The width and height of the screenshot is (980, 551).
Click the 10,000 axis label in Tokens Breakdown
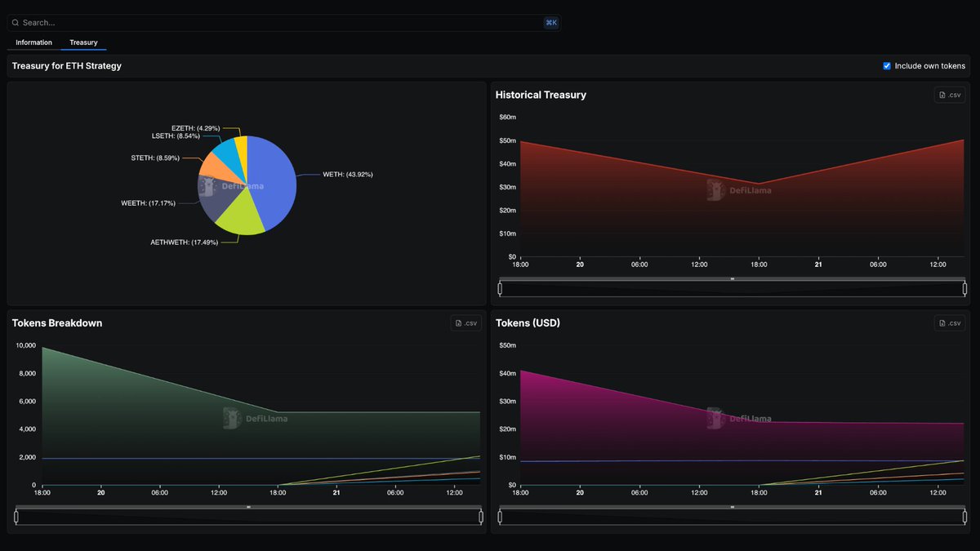pyautogui.click(x=26, y=346)
